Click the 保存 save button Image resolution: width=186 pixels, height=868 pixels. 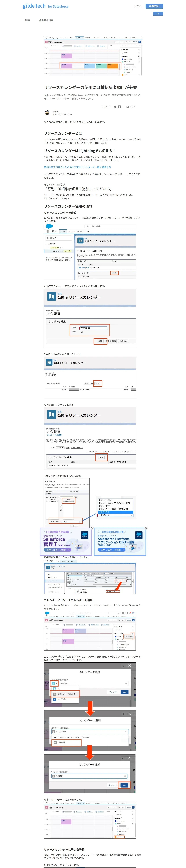pos(100,341)
